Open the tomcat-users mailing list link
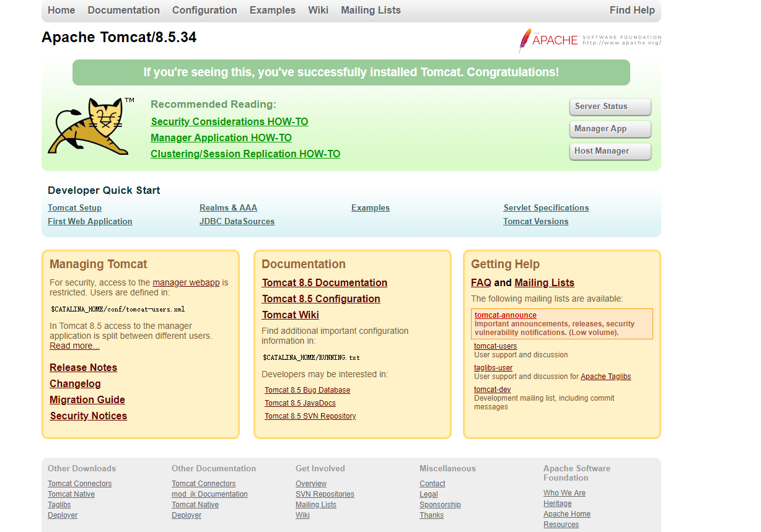Image resolution: width=761 pixels, height=532 pixels. (495, 346)
